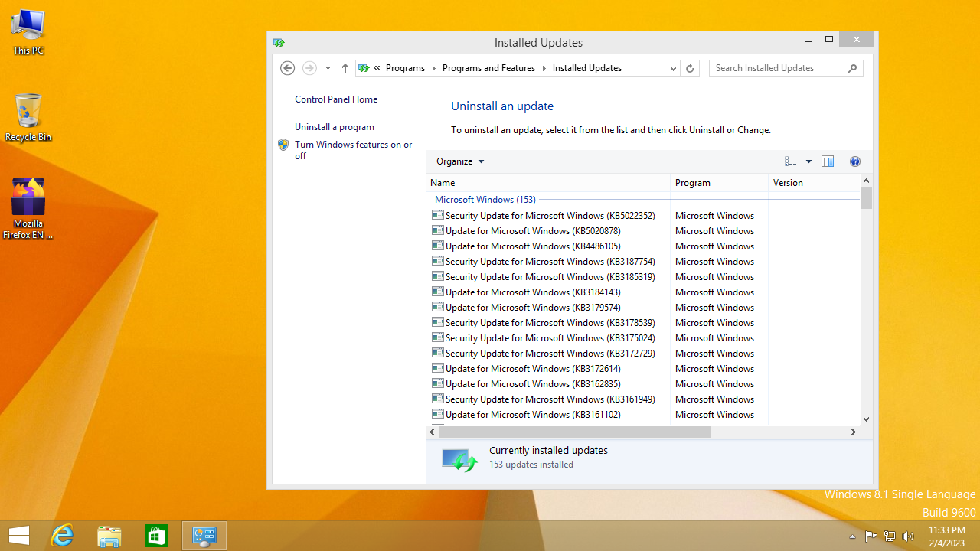Image resolution: width=980 pixels, height=551 pixels.
Task: Toggle the preview pane button
Action: tap(828, 161)
